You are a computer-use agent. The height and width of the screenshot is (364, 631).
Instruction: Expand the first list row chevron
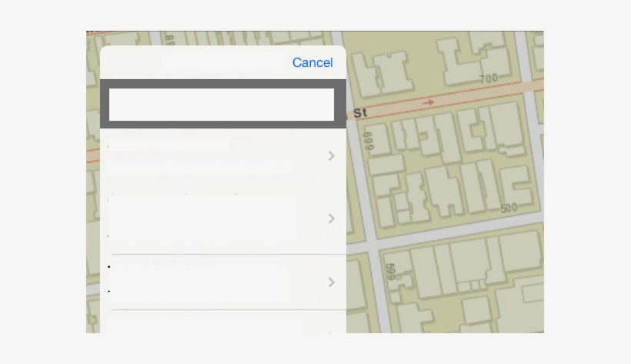[332, 156]
